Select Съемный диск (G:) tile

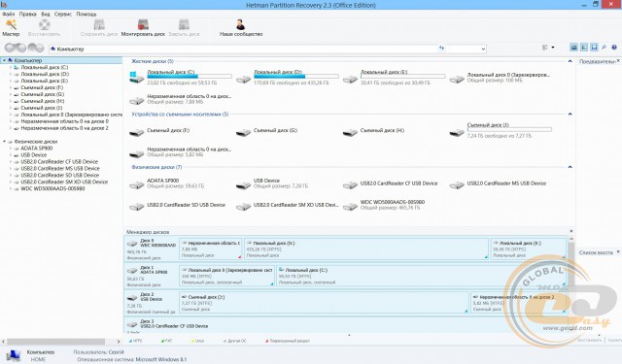[266, 132]
